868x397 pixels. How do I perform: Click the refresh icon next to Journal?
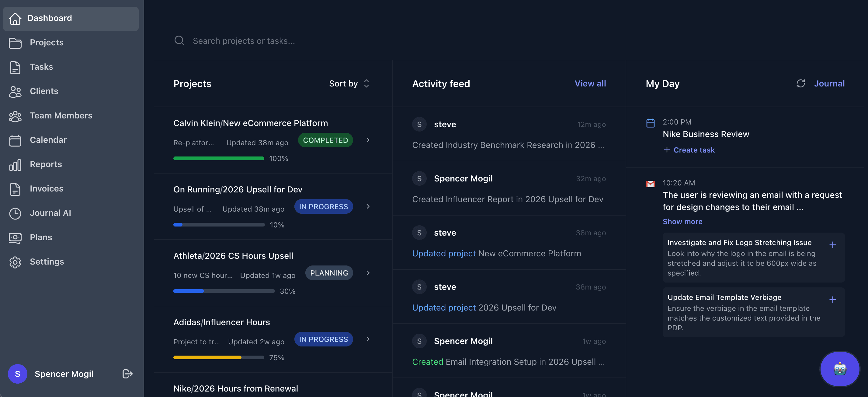click(x=801, y=83)
